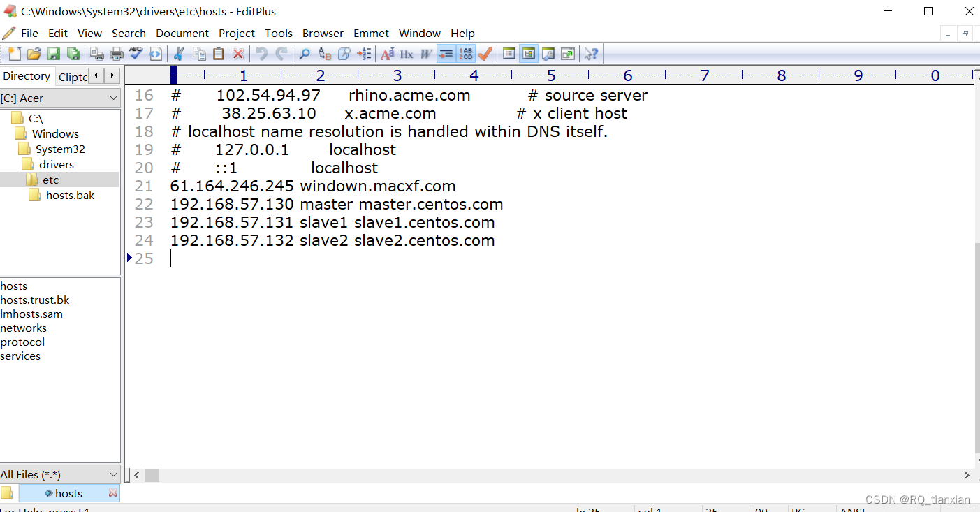The height and width of the screenshot is (512, 980).
Task: Toggle the first window panel icon
Action: pyautogui.click(x=509, y=54)
